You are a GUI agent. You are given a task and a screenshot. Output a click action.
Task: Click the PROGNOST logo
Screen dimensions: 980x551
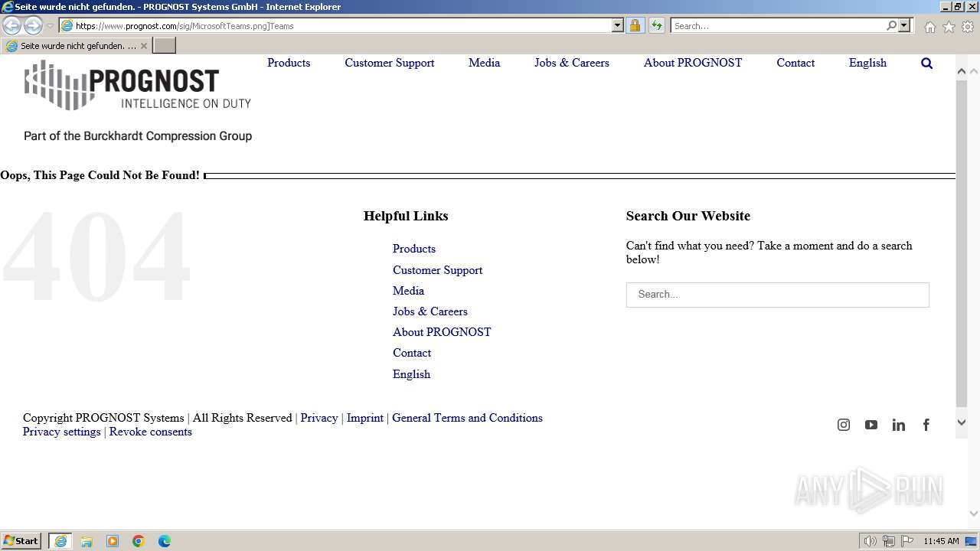pos(138,85)
